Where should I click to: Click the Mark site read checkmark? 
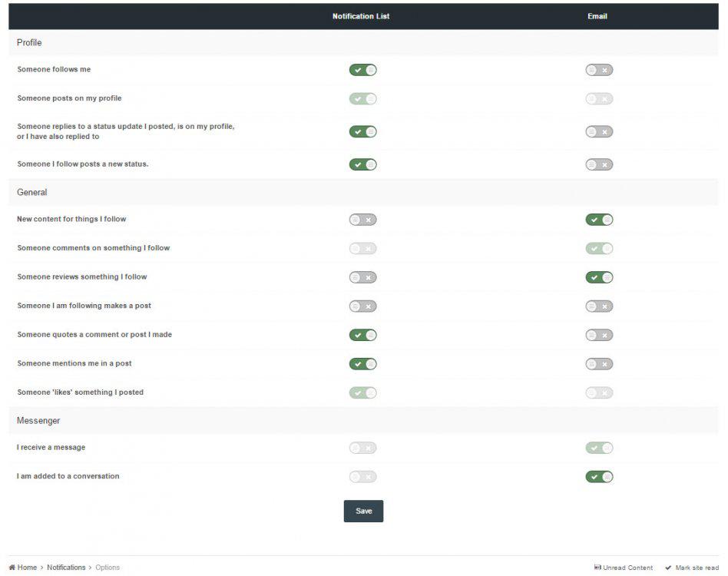[668, 568]
